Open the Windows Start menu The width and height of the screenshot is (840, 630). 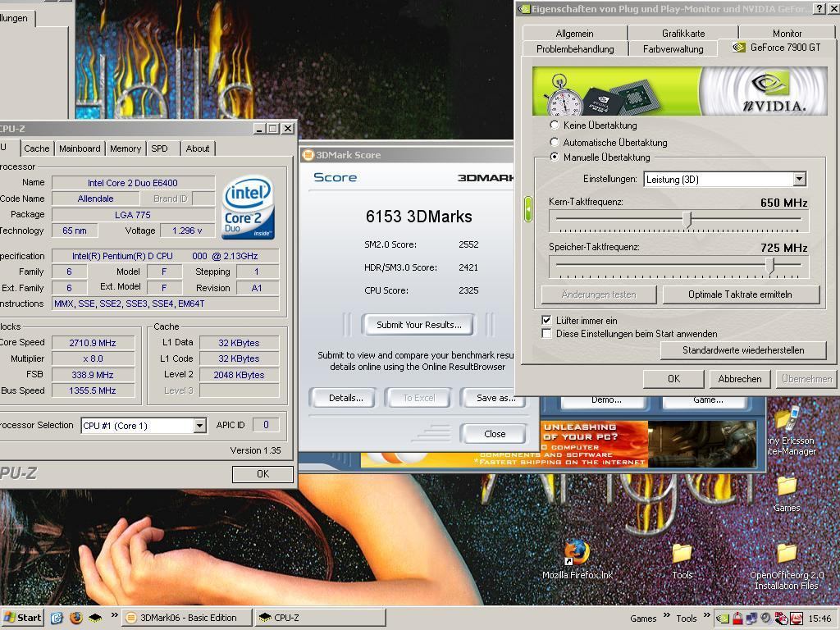(x=22, y=618)
